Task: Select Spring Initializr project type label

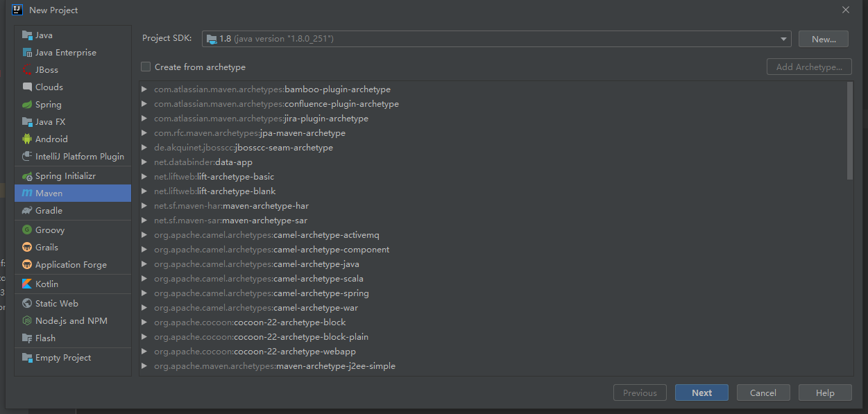Action: pyautogui.click(x=65, y=176)
